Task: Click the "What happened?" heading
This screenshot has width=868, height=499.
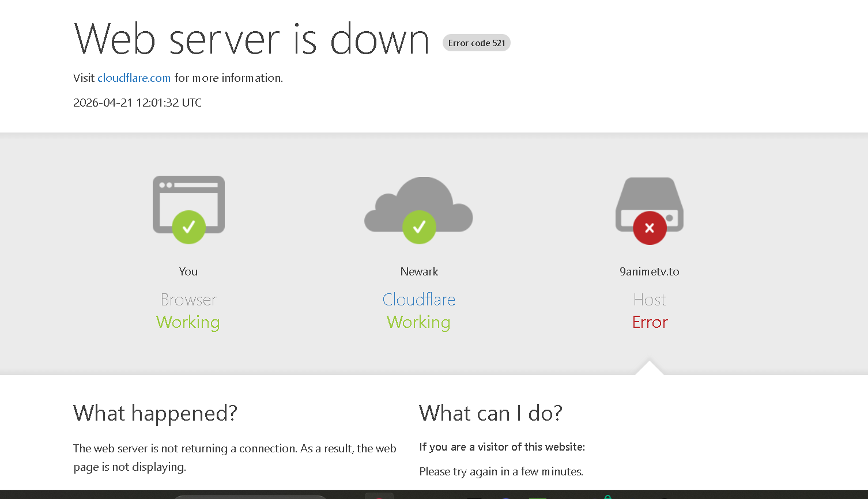Action: (x=156, y=413)
